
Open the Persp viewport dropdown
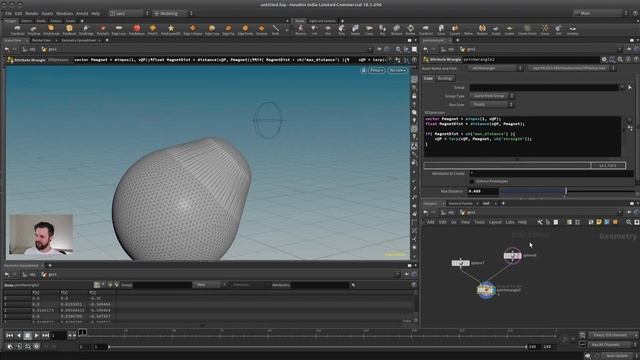click(376, 70)
